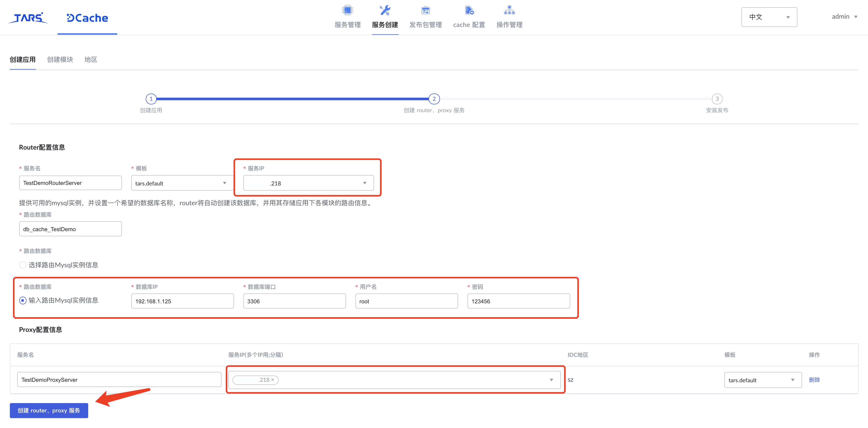Click the Proxy配置信息 heading

coord(40,330)
